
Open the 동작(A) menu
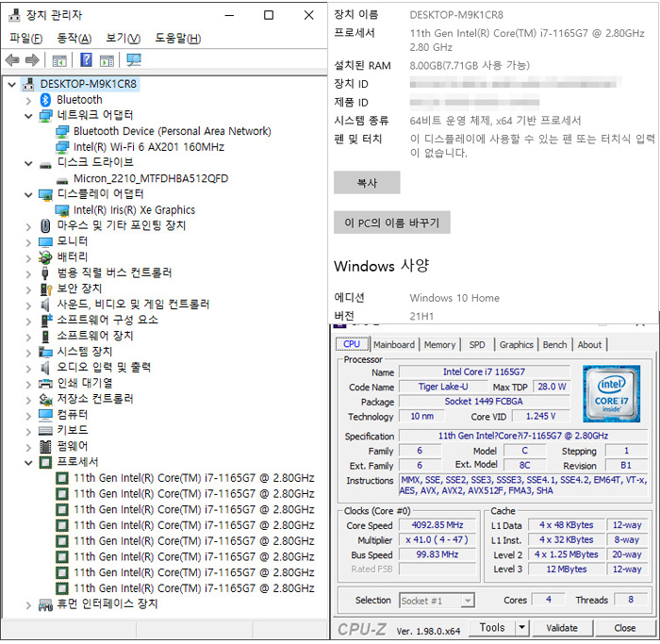(74, 39)
